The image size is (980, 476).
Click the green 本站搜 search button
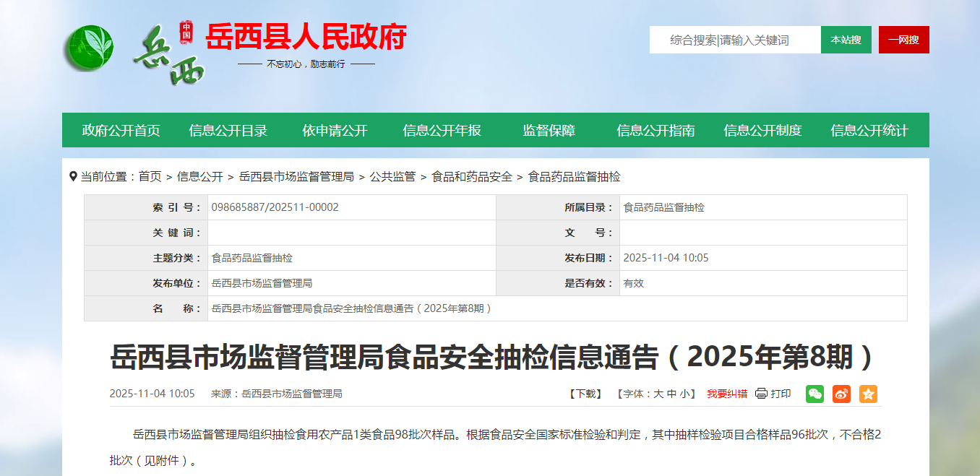[x=846, y=40]
